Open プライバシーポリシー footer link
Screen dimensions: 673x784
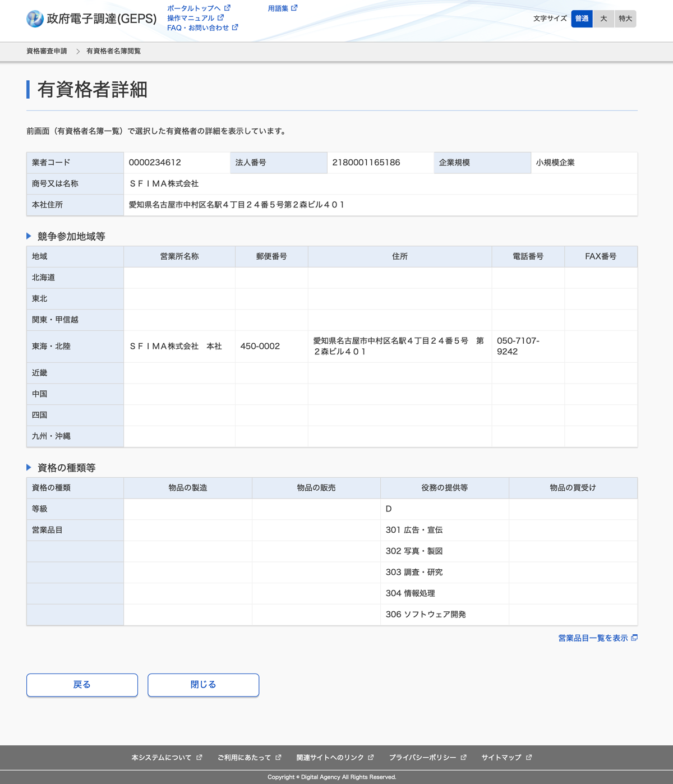click(422, 758)
